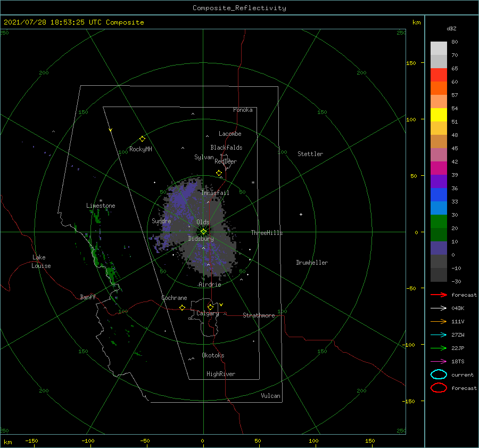Click yellow V marker right of Calgary diamond
Viewport: 479px width, 448px height.
tap(221, 305)
